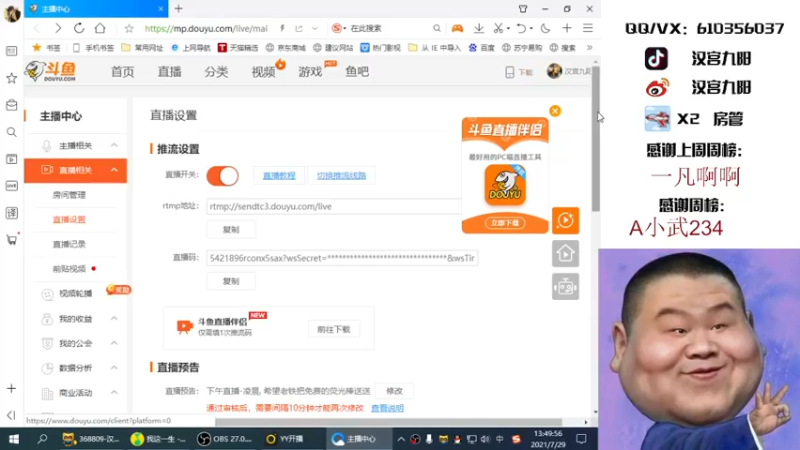
Task: Click 修改 button for live preview
Action: click(x=394, y=391)
